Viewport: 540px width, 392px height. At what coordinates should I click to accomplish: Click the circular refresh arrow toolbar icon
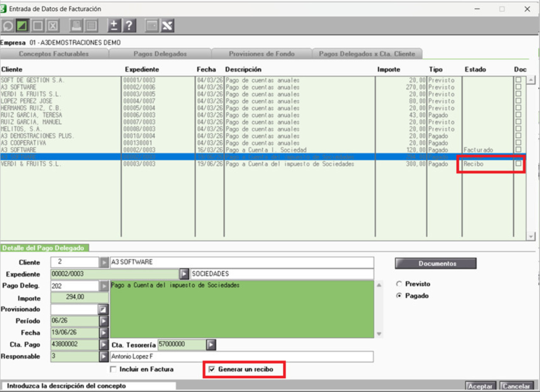8,26
